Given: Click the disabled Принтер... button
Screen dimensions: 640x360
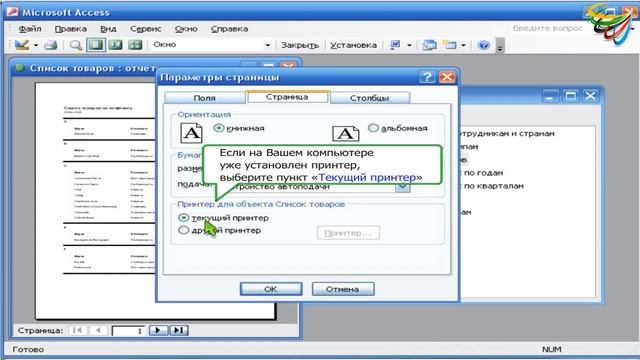Looking at the screenshot, I should click(348, 233).
